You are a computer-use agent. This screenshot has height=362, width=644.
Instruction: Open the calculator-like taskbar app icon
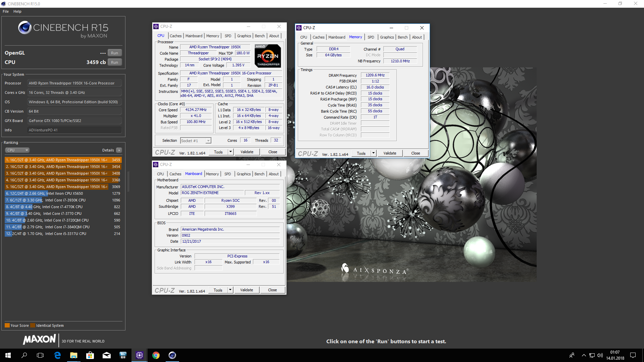click(123, 355)
